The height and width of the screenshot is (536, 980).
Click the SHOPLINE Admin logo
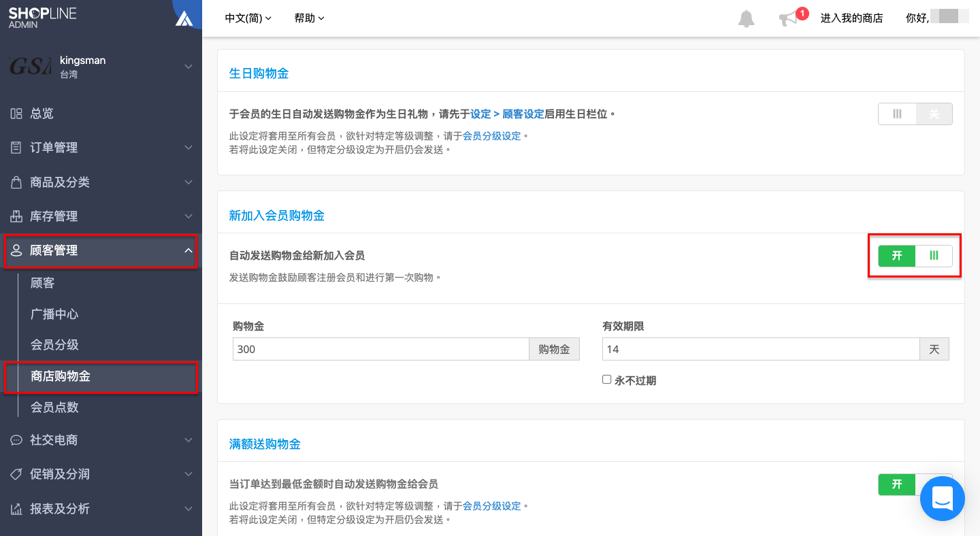click(x=42, y=18)
